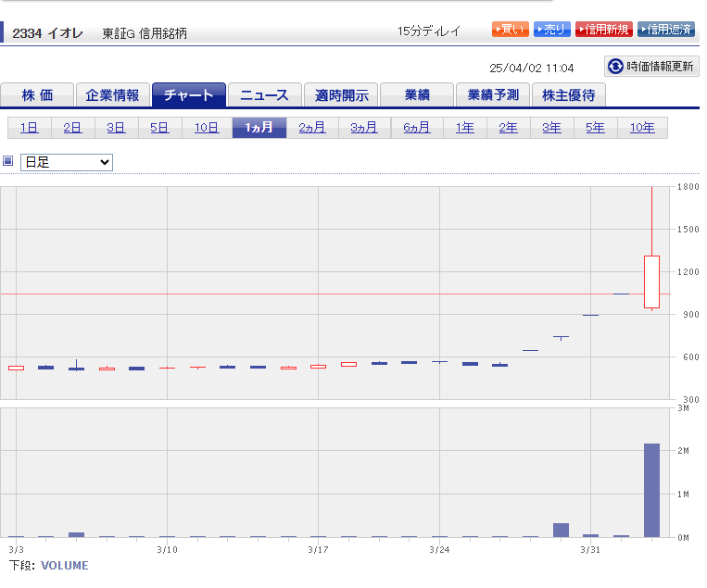Open the 株主優待 tab
The image size is (707, 588).
click(569, 95)
